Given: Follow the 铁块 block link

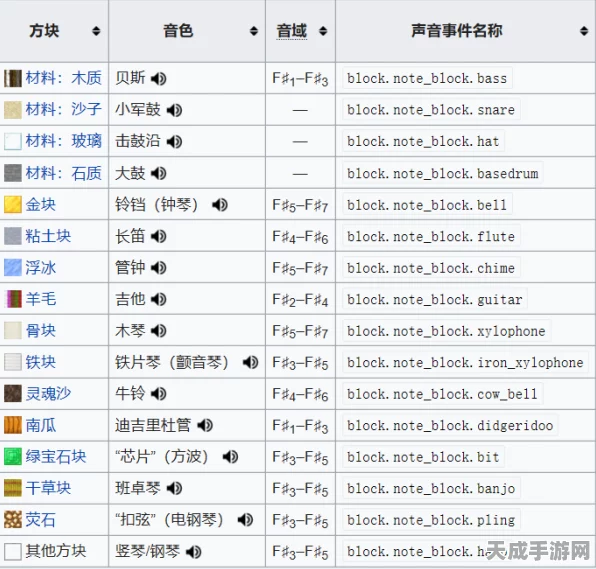Looking at the screenshot, I should click(41, 362).
